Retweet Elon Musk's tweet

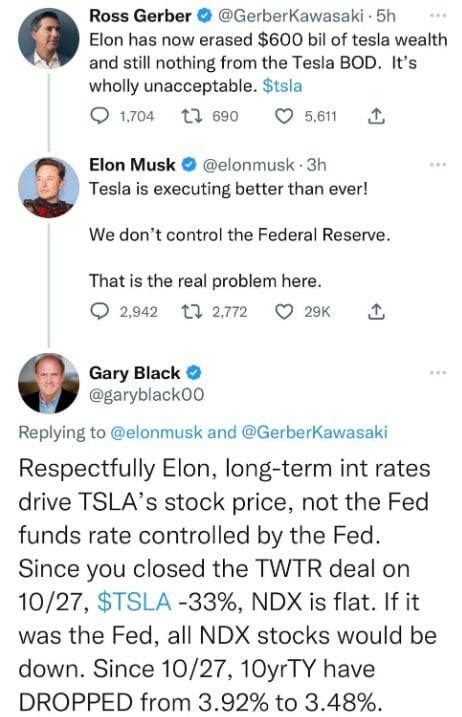[x=190, y=311]
